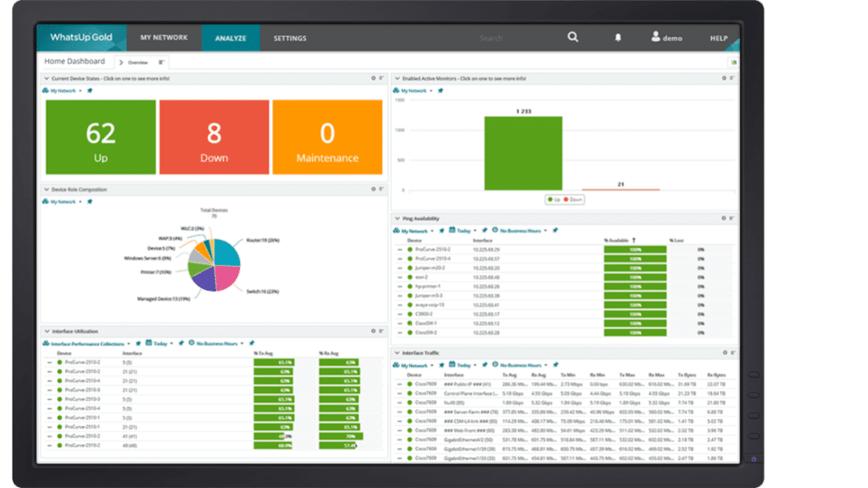Sort Ping Availability by % Available column
The width and height of the screenshot is (868, 488).
(618, 240)
